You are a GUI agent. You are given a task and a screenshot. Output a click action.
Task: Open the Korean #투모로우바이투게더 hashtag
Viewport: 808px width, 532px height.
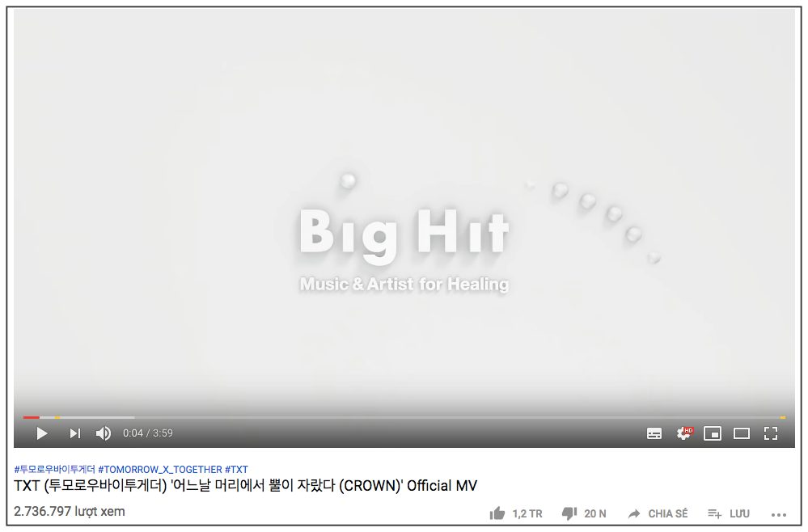click(x=55, y=470)
